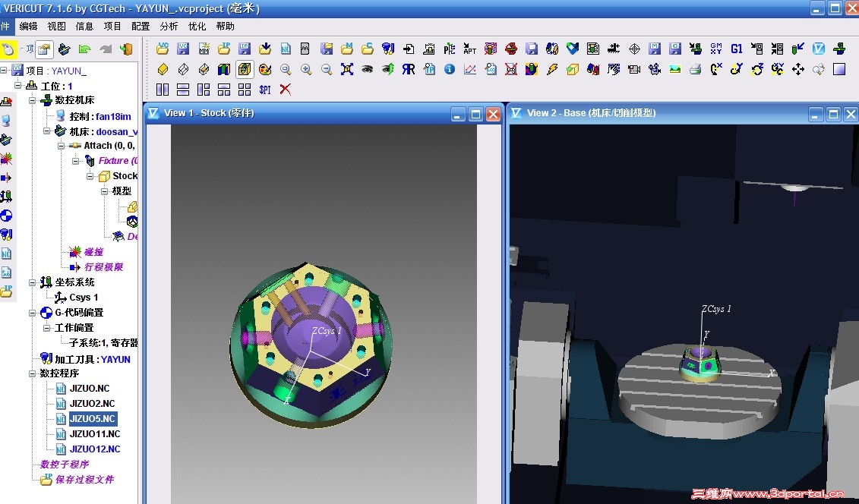Screen dimensions: 859x504
Task: Open the IP folder icon
Action: [x=224, y=49]
